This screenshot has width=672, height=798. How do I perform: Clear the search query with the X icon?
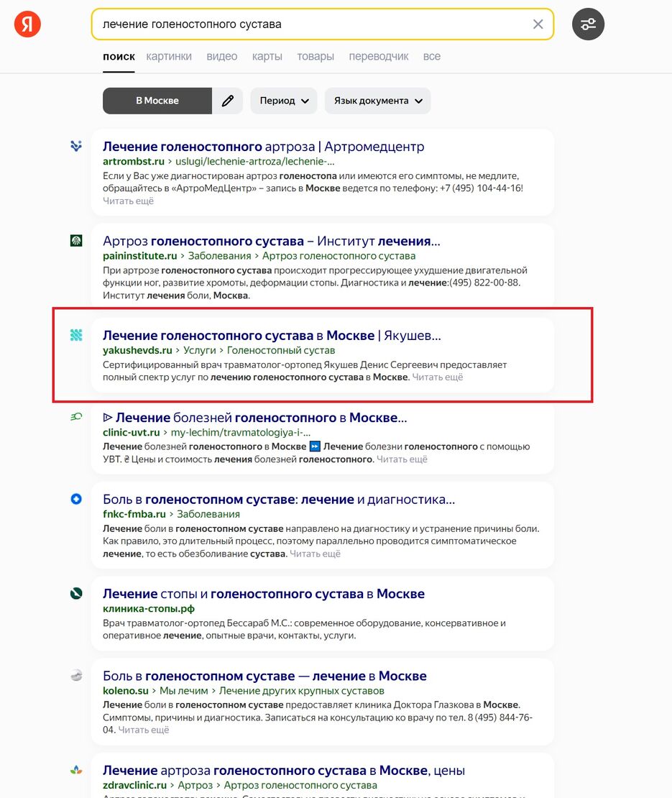point(538,24)
